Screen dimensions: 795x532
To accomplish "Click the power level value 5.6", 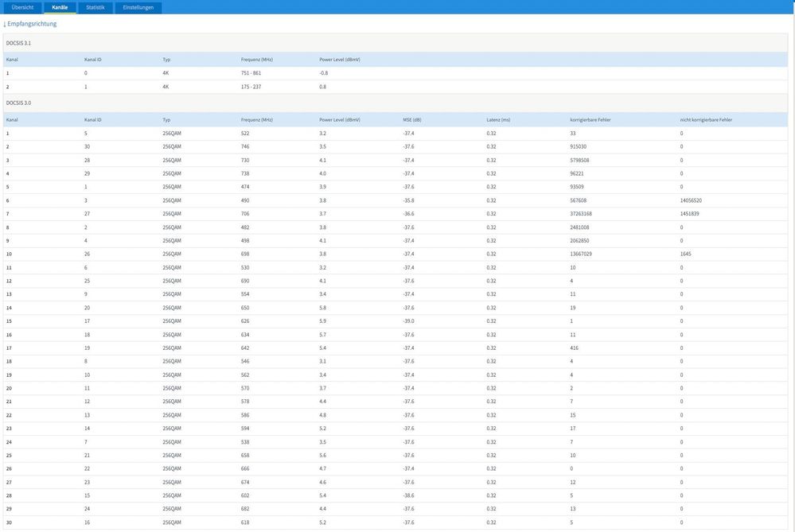I will coord(322,455).
